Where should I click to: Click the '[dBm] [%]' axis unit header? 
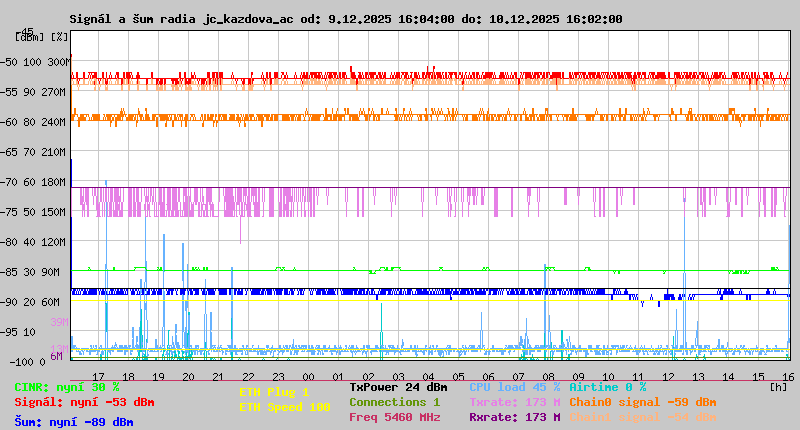(41, 37)
